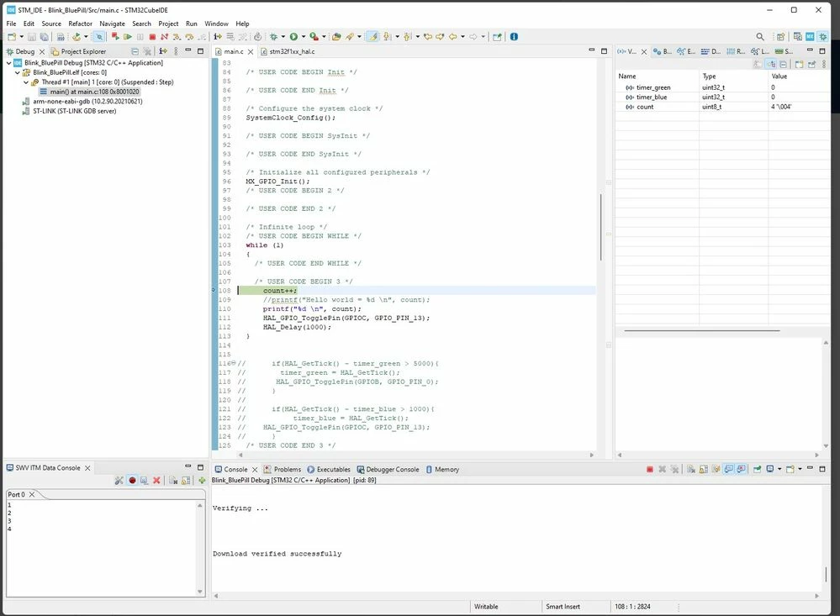Click the Step Over icon
The image size is (840, 616).
189,36
